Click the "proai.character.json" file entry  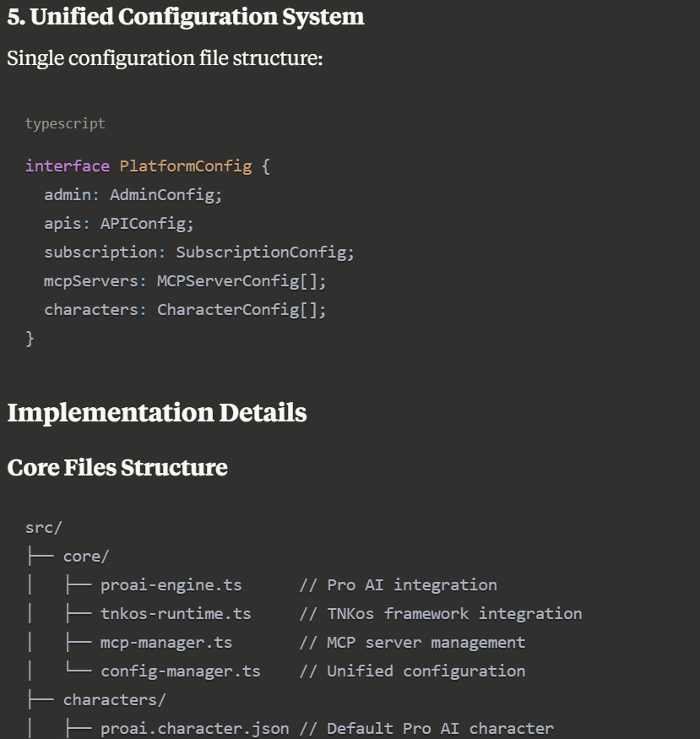pos(194,728)
